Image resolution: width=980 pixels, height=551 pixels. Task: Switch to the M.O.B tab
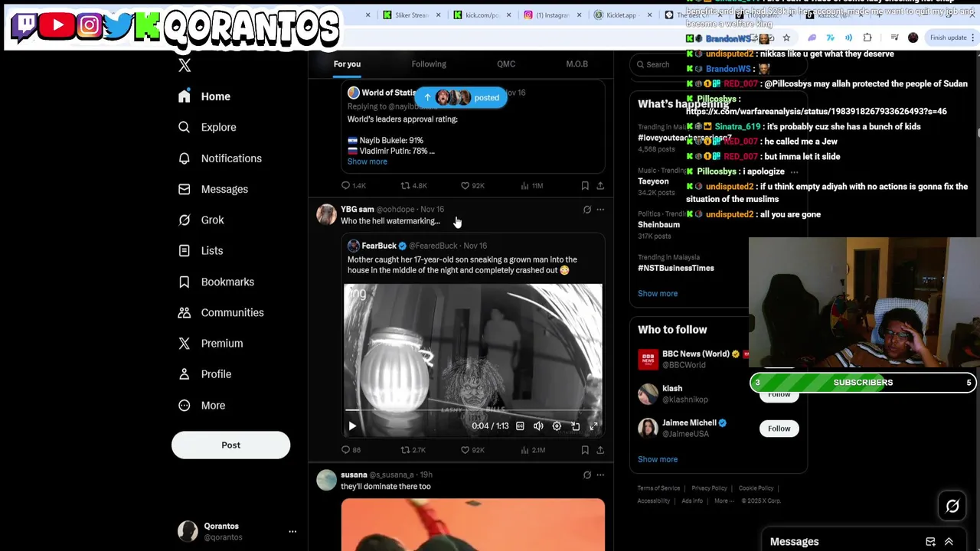[577, 64]
